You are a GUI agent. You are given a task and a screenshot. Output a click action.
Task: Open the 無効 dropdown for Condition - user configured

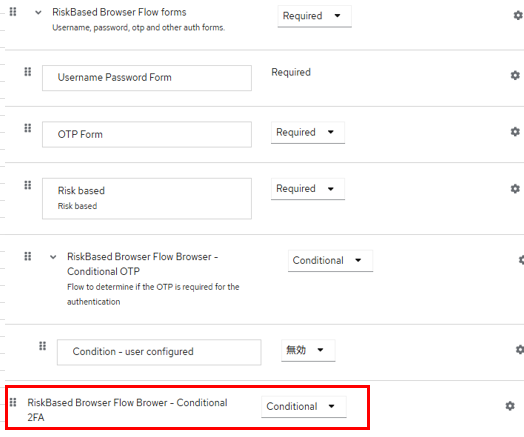tap(308, 350)
